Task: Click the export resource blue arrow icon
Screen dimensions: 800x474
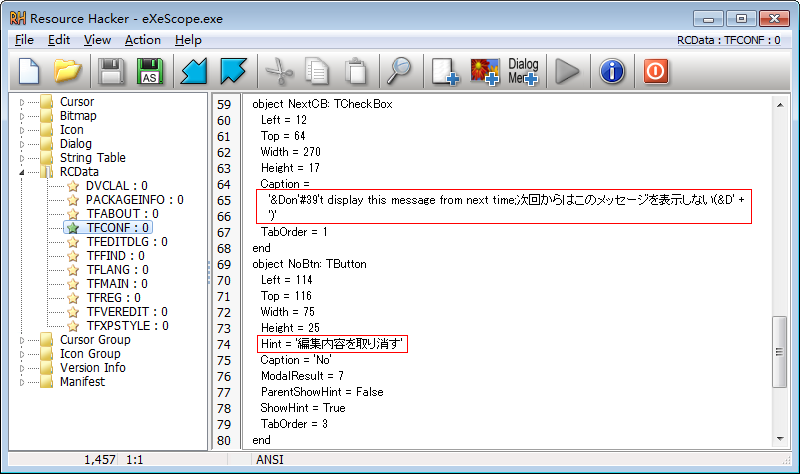Action: click(233, 71)
